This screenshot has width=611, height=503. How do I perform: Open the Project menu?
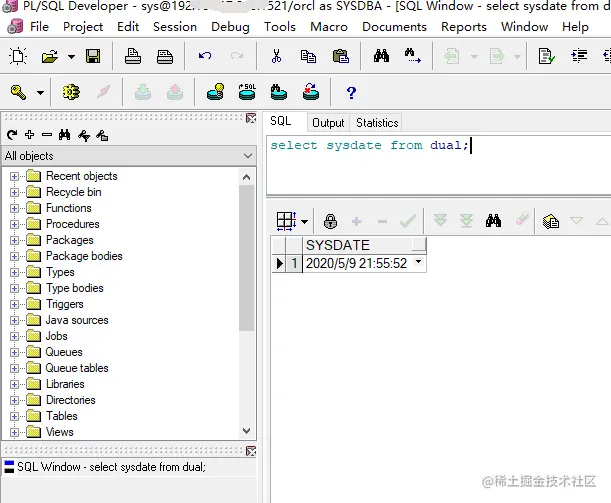click(x=83, y=26)
